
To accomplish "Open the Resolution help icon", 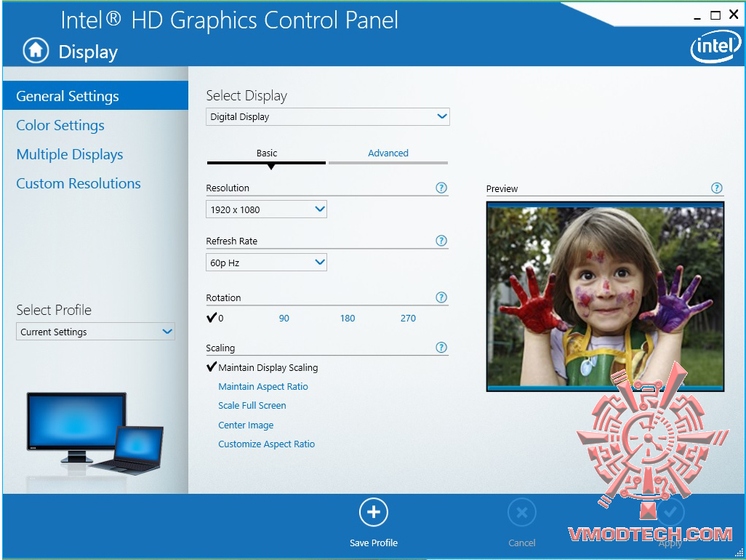I will click(x=441, y=188).
